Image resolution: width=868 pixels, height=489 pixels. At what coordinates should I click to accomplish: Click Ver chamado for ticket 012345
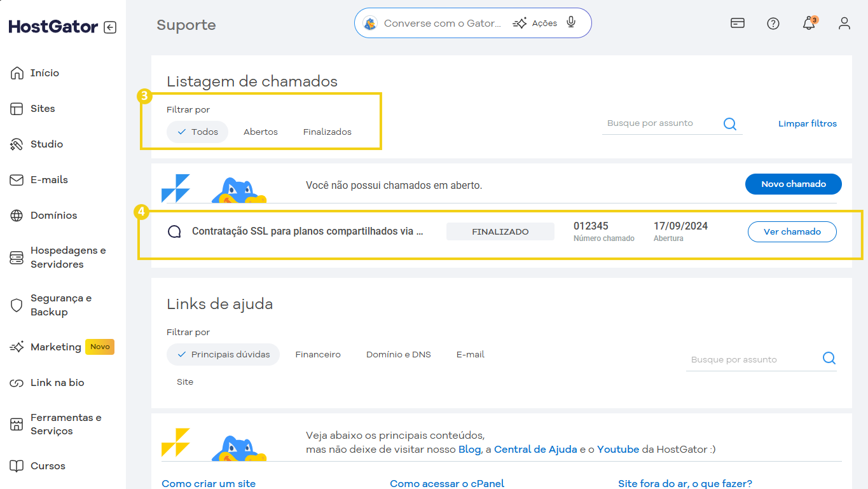coord(792,231)
